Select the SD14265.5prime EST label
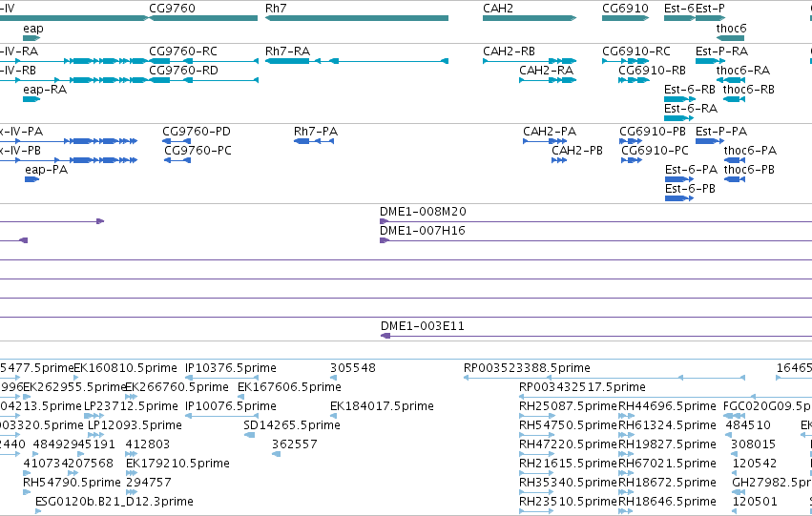Screen dimensions: 812x516 pos(292,425)
